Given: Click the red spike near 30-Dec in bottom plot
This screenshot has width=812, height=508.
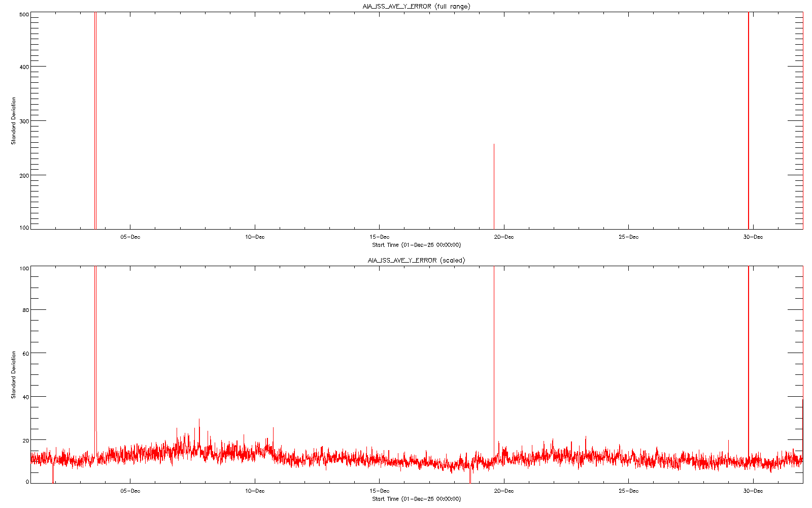Looking at the screenshot, I should (x=749, y=356).
